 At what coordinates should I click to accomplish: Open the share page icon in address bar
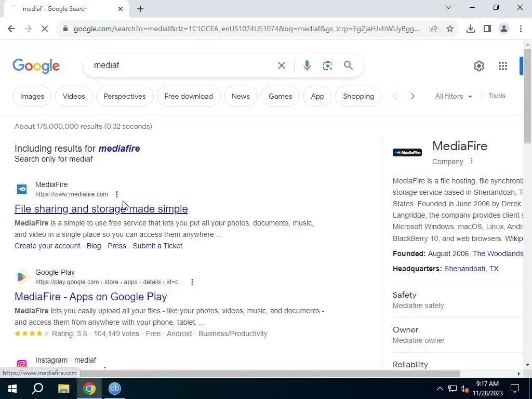pyautogui.click(x=433, y=29)
